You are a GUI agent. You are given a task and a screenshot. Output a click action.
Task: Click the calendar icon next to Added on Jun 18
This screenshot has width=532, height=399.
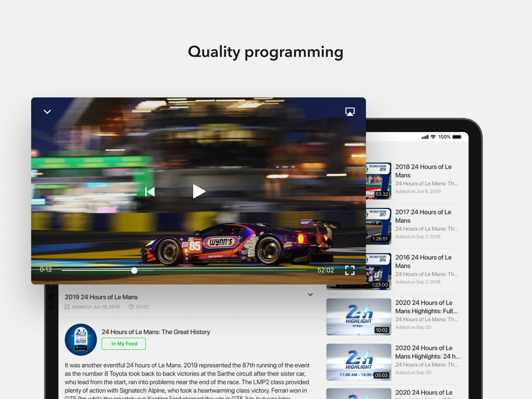(x=67, y=307)
